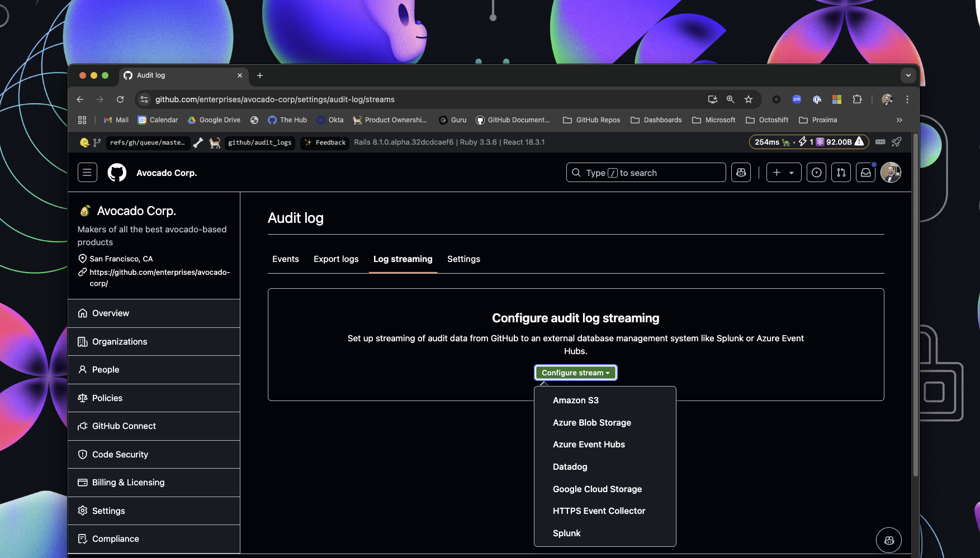Image resolution: width=980 pixels, height=558 pixels.
Task: Open Policies in the sidebar
Action: tap(154, 398)
